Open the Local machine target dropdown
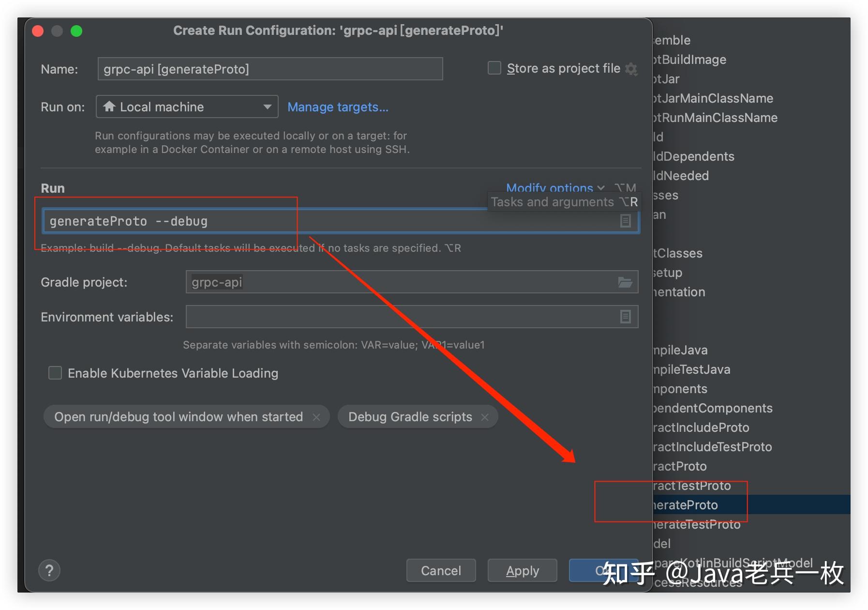Viewport: 868px width, 610px height. (x=268, y=107)
